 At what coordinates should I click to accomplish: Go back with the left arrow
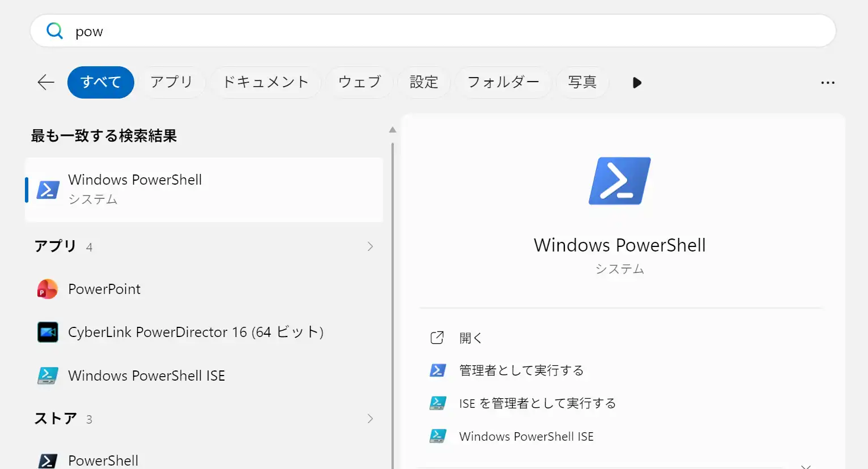click(x=46, y=82)
